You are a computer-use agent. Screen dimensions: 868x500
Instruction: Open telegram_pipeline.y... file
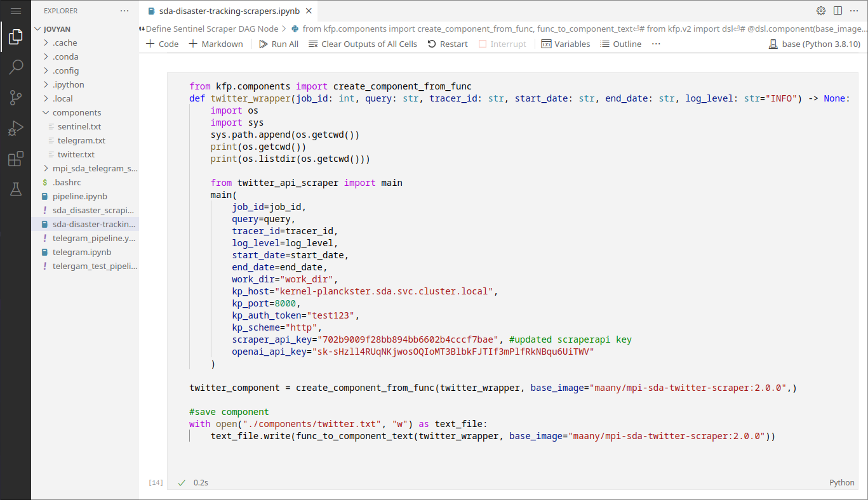pos(85,238)
